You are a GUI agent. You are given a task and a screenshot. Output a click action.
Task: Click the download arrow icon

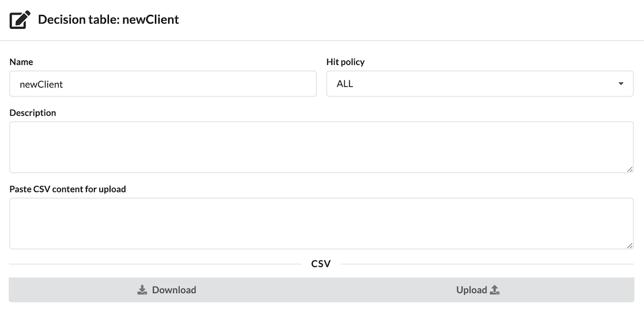pyautogui.click(x=142, y=290)
